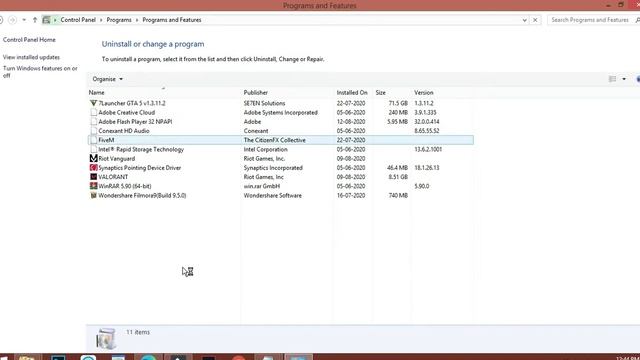Click the change view icon

pos(612,79)
